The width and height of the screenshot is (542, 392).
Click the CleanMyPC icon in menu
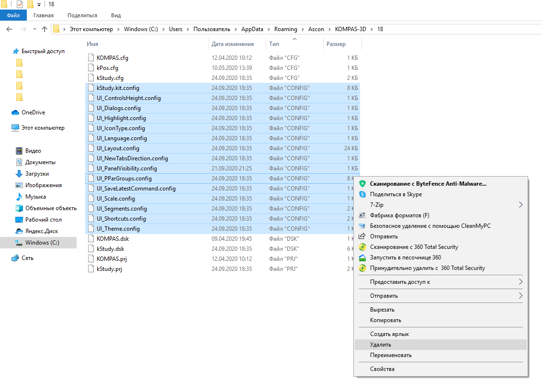coord(362,226)
